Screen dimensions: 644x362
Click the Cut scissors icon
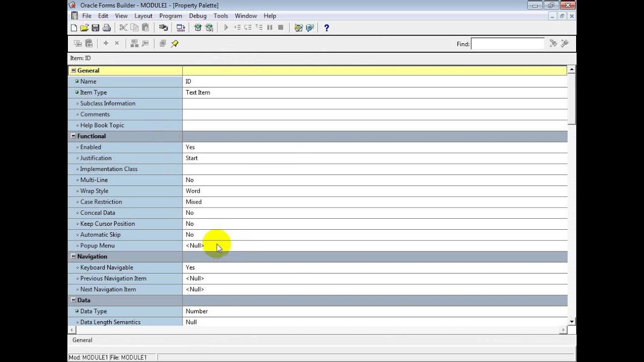123,28
